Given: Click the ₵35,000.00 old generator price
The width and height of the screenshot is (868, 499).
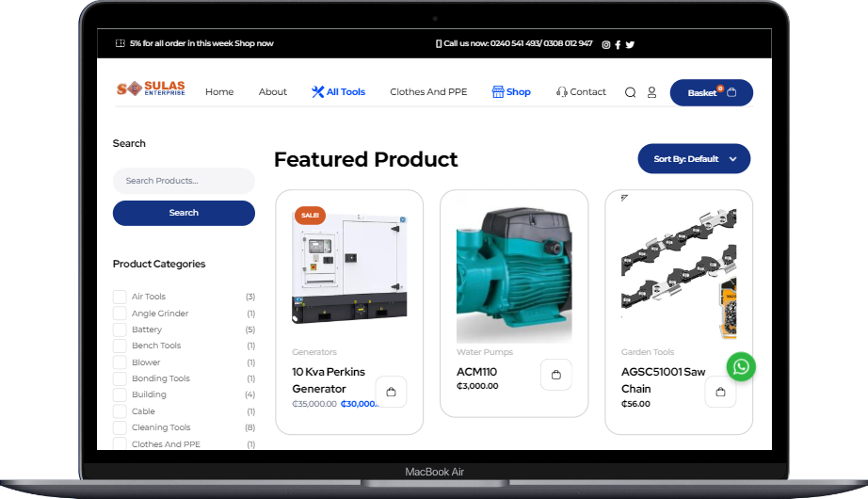Looking at the screenshot, I should (x=314, y=404).
